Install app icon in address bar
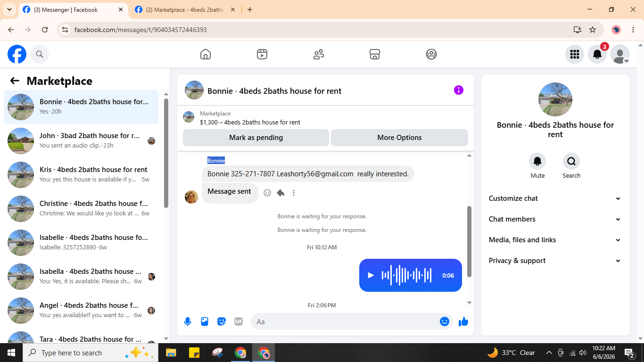 pos(578,30)
